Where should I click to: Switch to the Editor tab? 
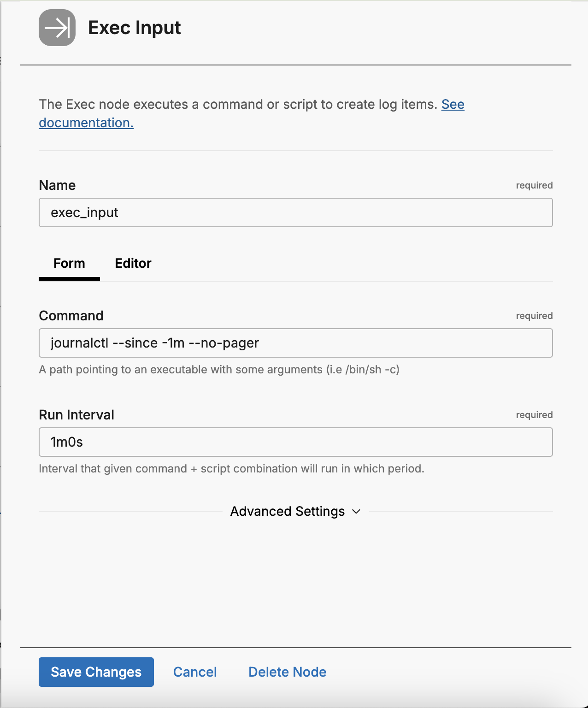(x=133, y=263)
